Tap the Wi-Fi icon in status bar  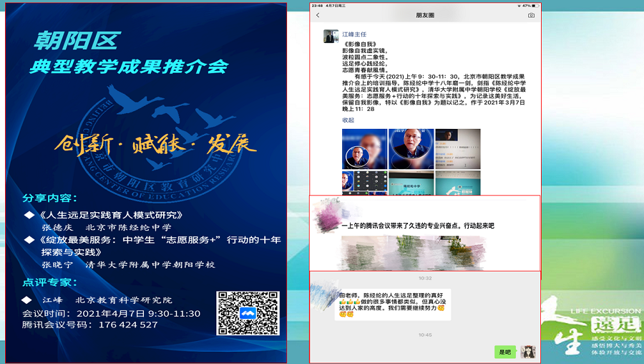pyautogui.click(x=519, y=6)
